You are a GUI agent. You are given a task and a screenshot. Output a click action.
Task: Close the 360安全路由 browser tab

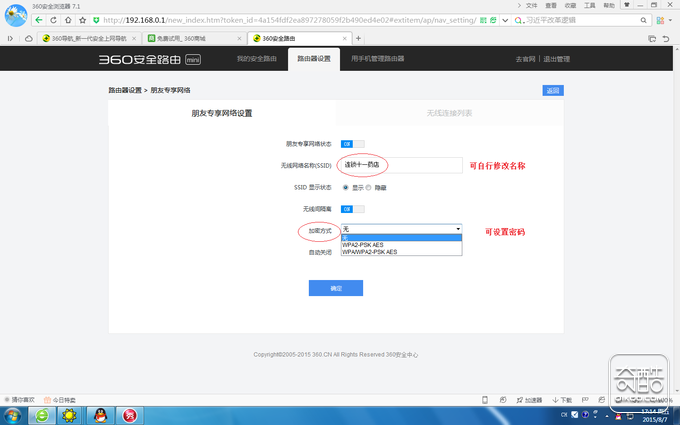tap(344, 39)
